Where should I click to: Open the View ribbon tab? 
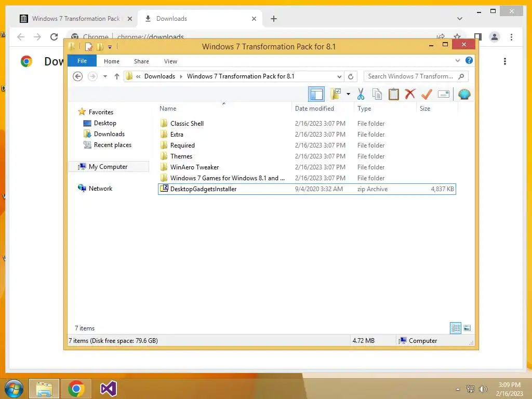(x=170, y=61)
